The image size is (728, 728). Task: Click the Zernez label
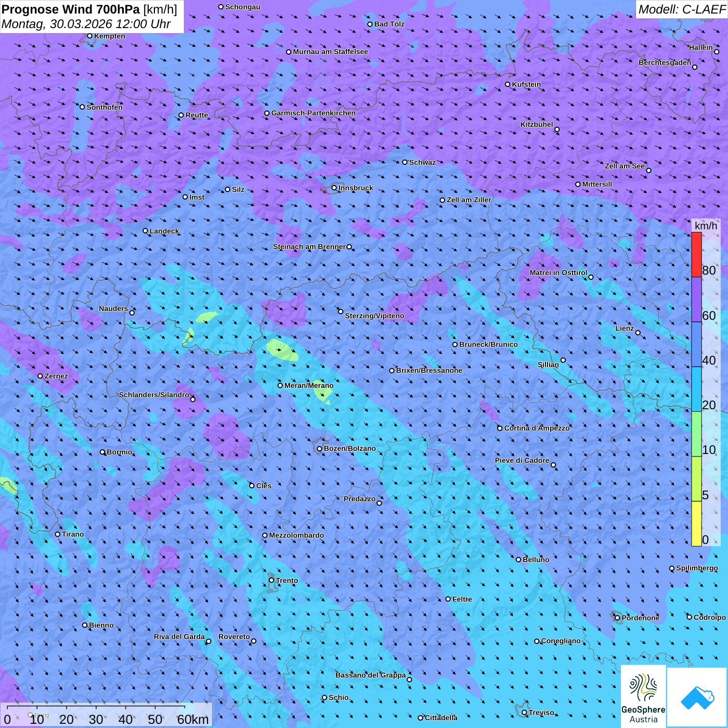(56, 376)
